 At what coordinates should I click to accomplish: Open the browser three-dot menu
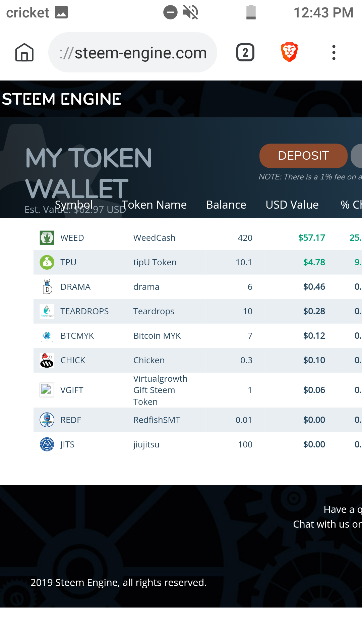click(x=334, y=53)
